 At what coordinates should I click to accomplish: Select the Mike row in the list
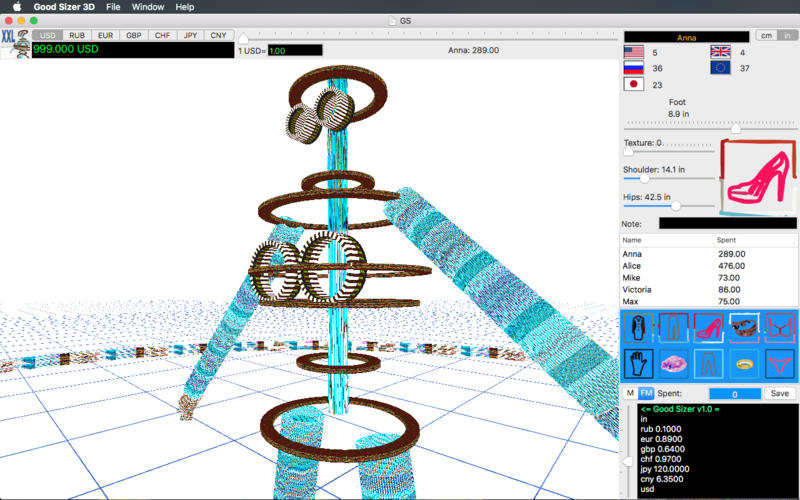709,278
